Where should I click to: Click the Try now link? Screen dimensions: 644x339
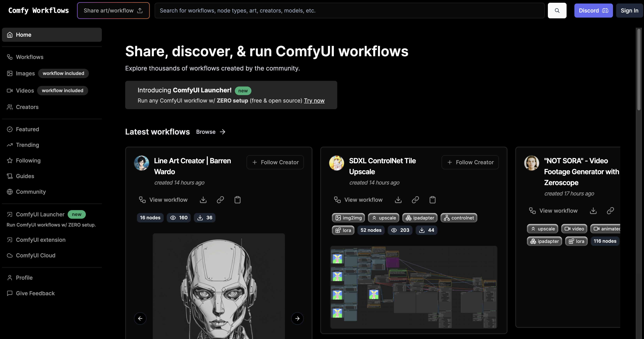[314, 101]
